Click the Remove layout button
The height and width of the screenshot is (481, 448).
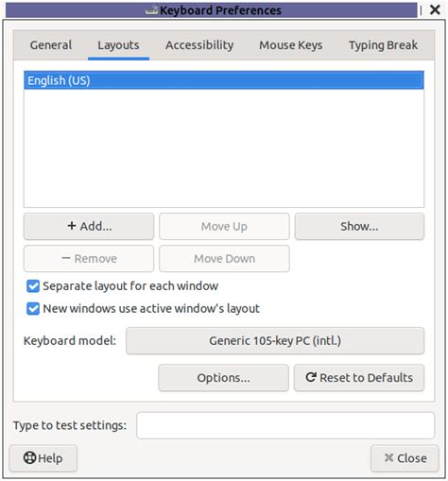click(x=89, y=259)
